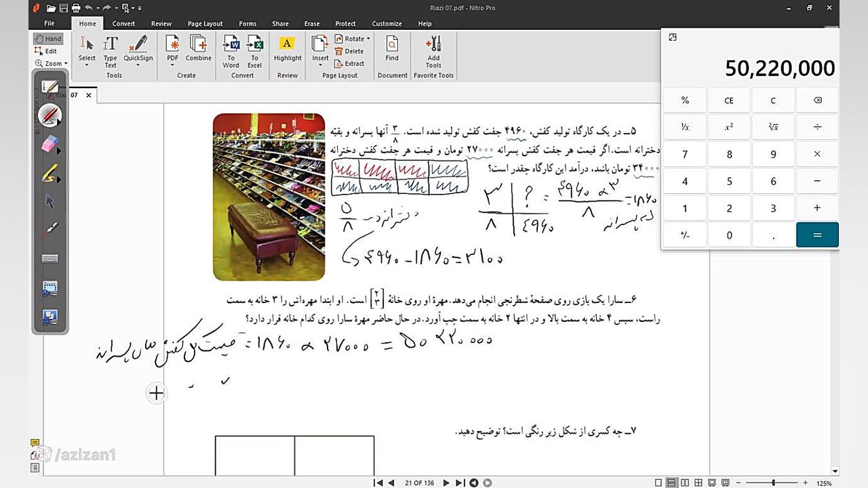Click calculator divide key
Screen dimensions: 868x488
817,127
